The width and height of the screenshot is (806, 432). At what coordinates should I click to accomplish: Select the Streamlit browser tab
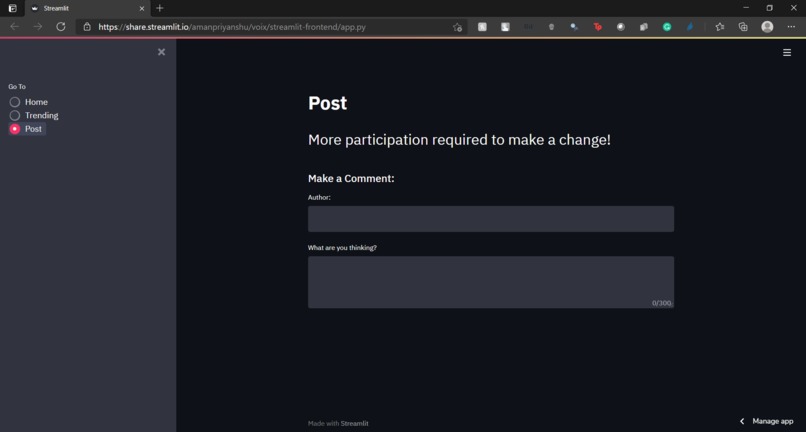tap(87, 8)
